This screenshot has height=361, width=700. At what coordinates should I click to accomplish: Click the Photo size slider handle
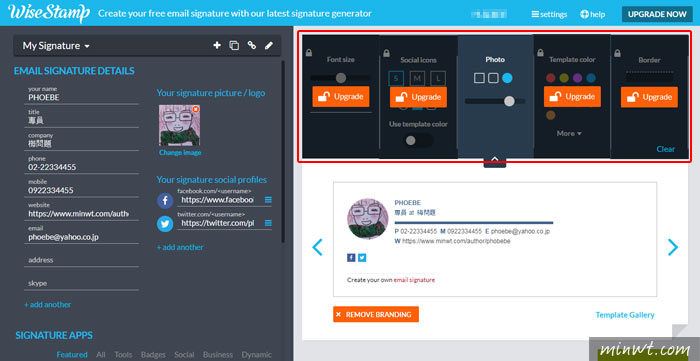click(509, 101)
